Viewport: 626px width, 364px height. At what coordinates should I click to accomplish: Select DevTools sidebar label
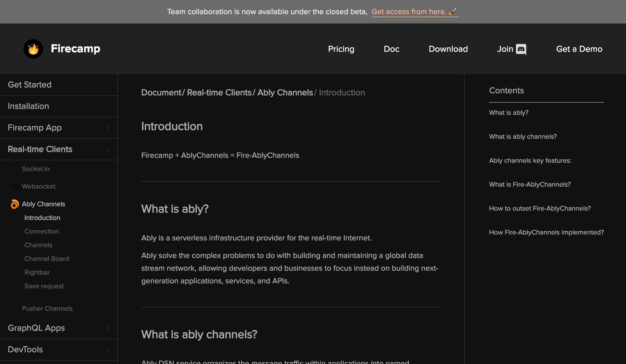tap(25, 350)
